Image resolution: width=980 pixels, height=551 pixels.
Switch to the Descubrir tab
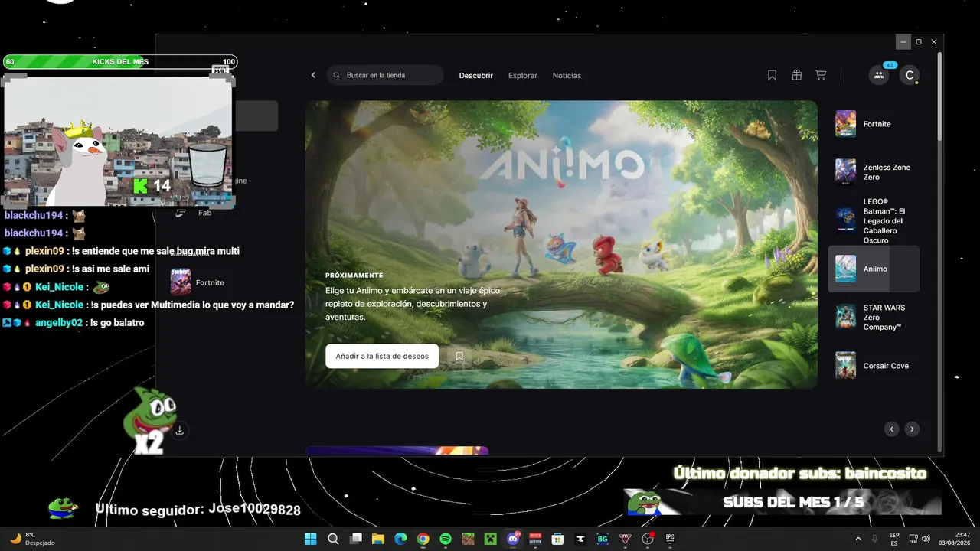click(x=476, y=76)
